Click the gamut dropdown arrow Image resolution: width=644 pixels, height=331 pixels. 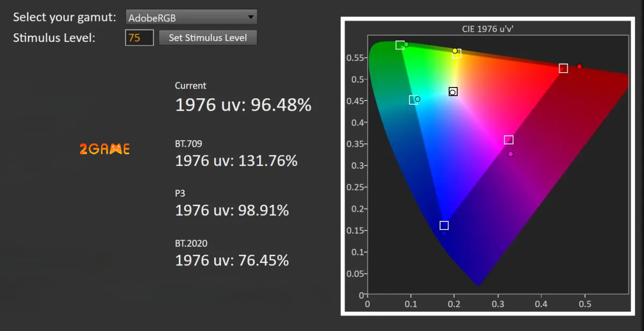[251, 17]
